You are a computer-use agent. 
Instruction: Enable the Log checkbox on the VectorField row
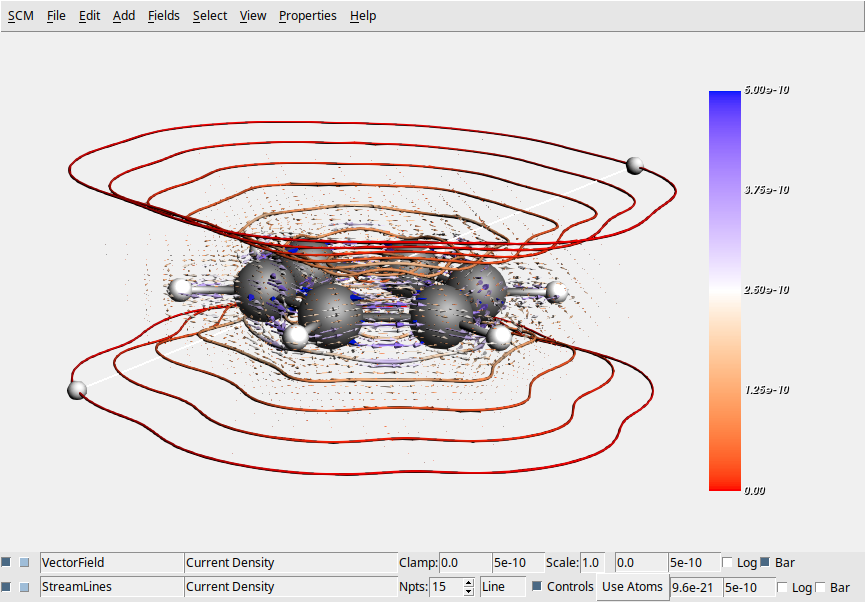728,562
